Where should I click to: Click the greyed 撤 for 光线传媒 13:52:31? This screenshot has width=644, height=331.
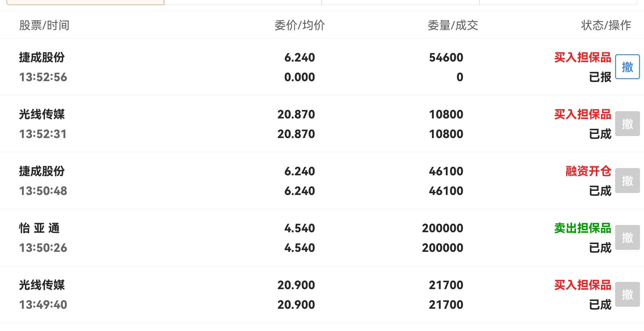click(627, 124)
